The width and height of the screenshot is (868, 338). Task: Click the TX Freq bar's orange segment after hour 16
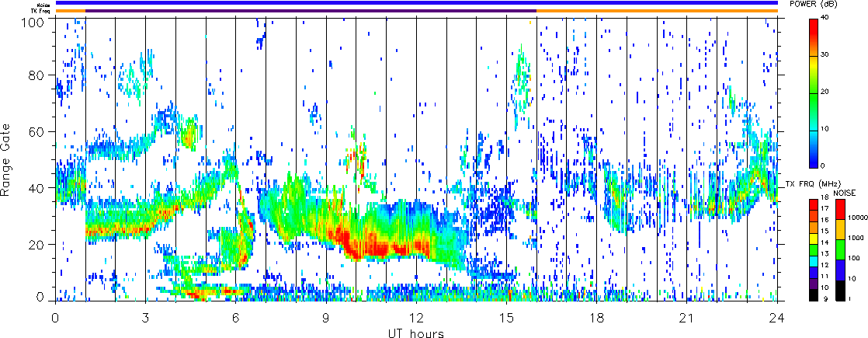pyautogui.click(x=657, y=11)
